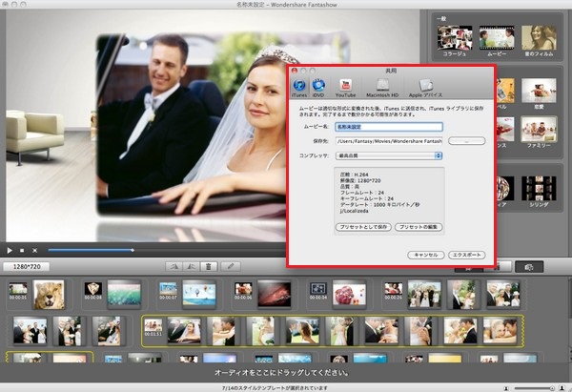572x392 pixels.
Task: Choose the YouTube sharing icon
Action: click(x=345, y=88)
